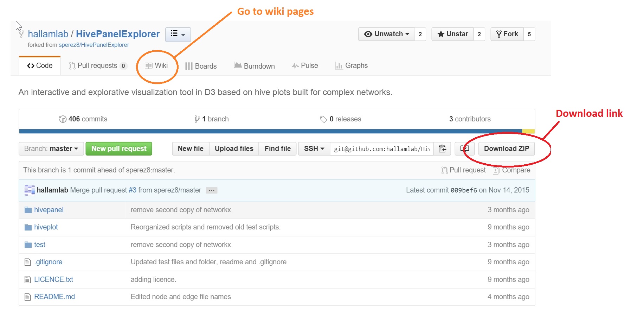Click the yellow language bar segment

[x=528, y=131]
